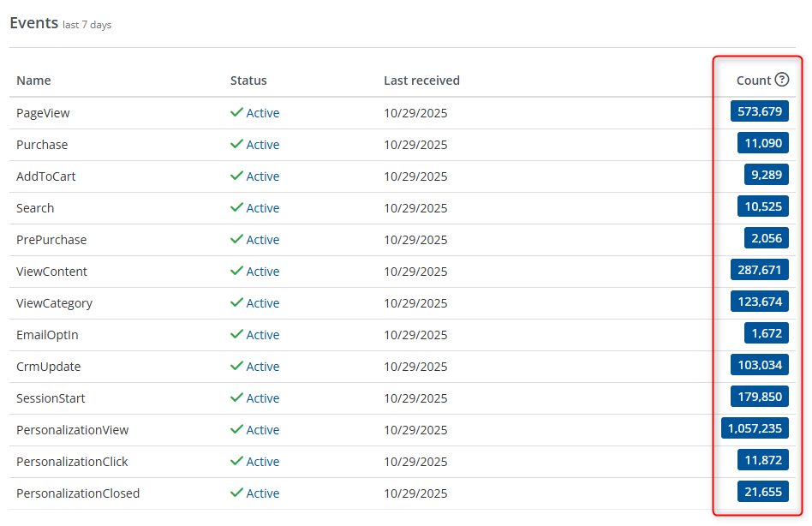Select the Name column header
The width and height of the screenshot is (812, 526).
click(x=33, y=81)
